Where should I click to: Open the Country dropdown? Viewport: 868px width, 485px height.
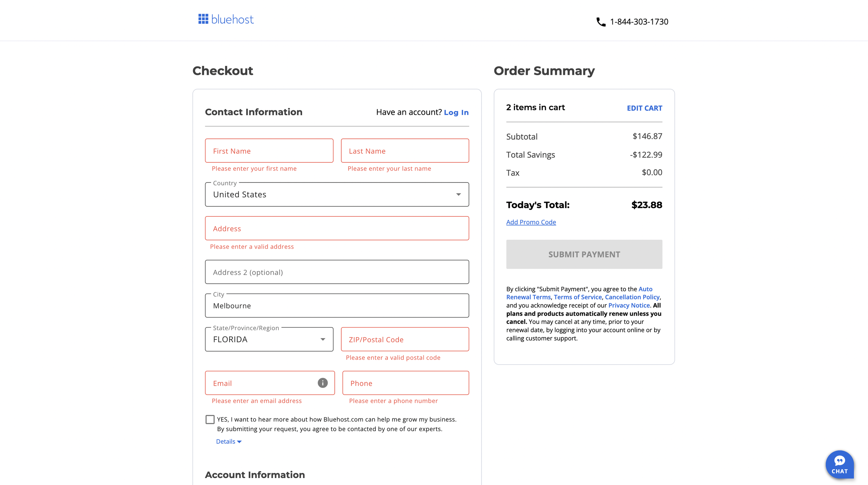(337, 194)
